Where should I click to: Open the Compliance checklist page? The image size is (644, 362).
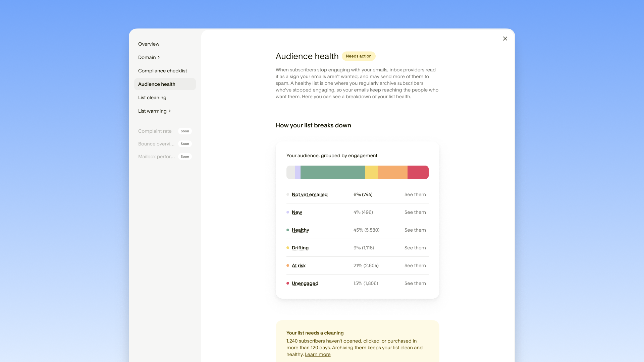tap(162, 71)
